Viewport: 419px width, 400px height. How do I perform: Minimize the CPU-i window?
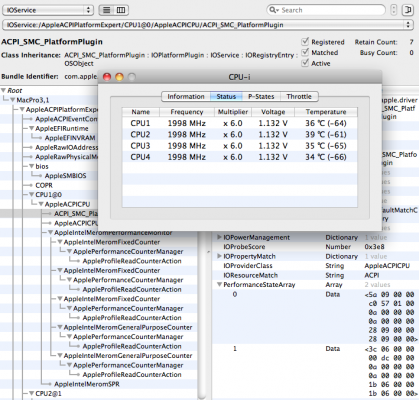119,77
